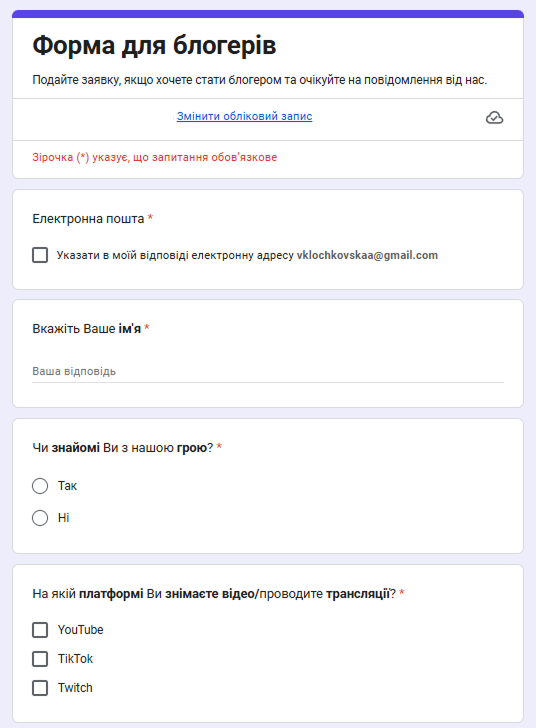The height and width of the screenshot is (728, 536).
Task: Enable the TikTok checkbox
Action: 40,659
